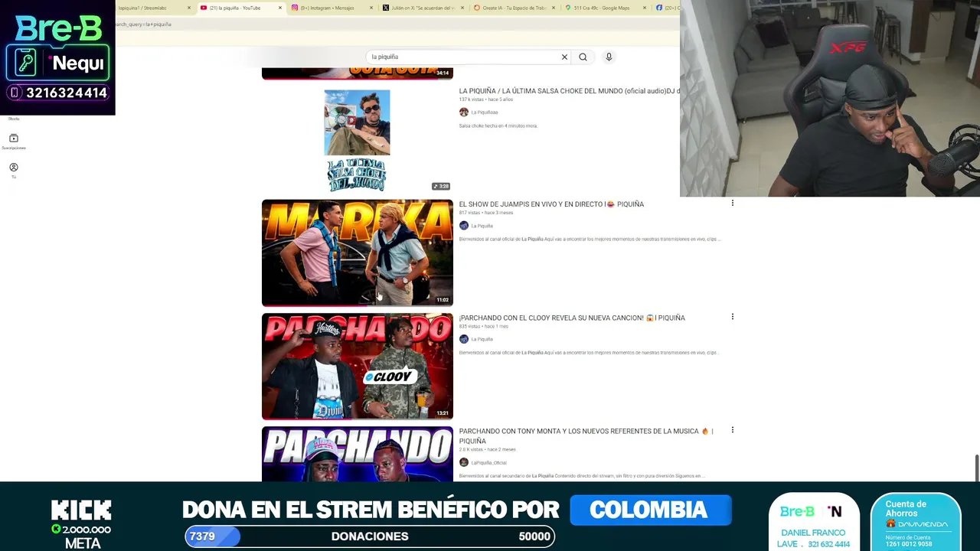Open La Última Salsa Choke del Mundo thumbnail
Screen dimensions: 980x551
coord(357,140)
